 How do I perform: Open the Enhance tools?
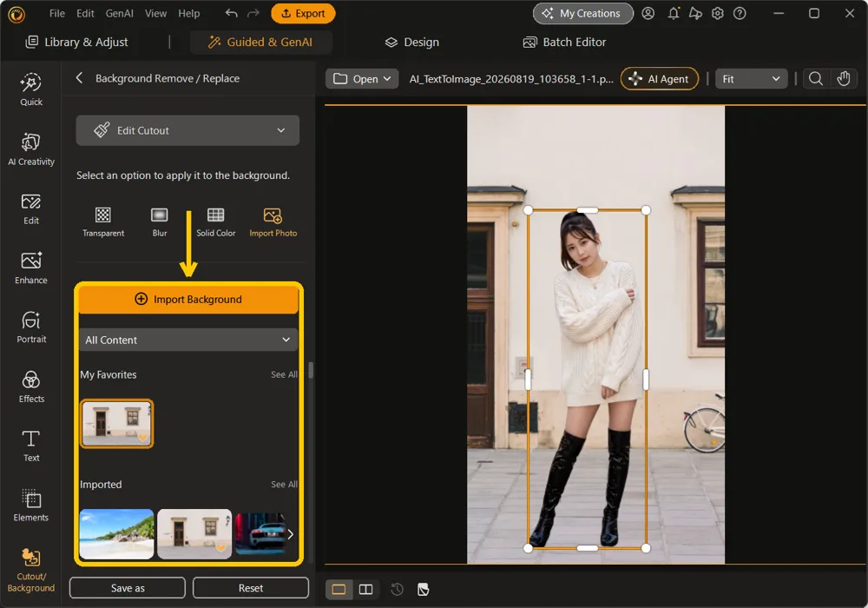pos(31,268)
